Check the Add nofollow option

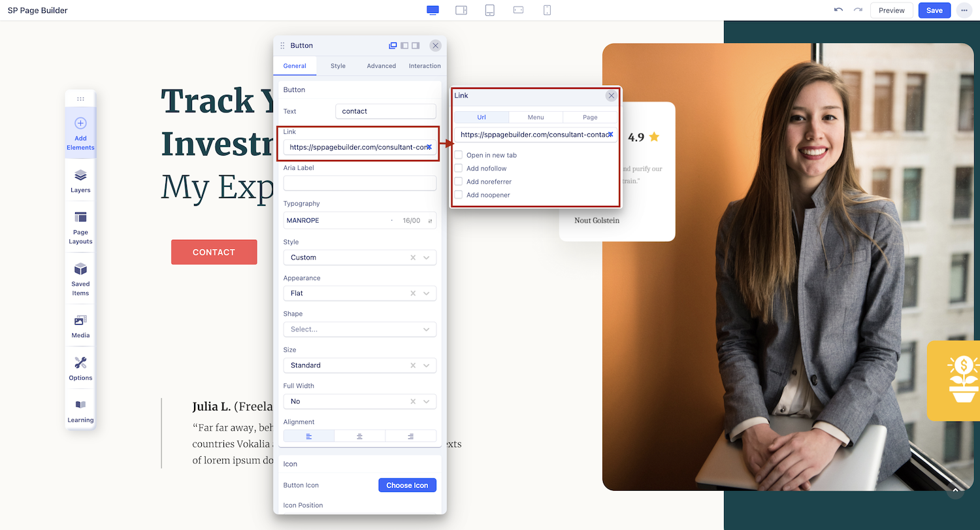[459, 169]
